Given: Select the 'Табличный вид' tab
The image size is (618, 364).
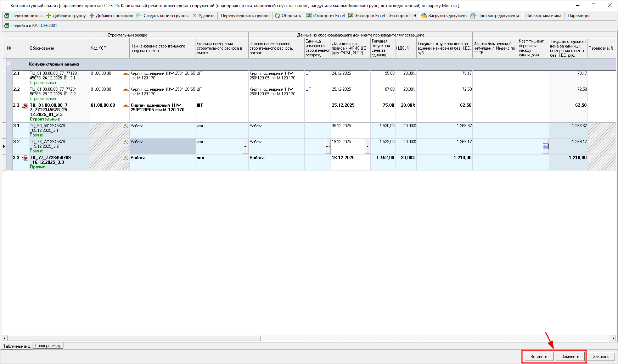Looking at the screenshot, I should coord(17,346).
